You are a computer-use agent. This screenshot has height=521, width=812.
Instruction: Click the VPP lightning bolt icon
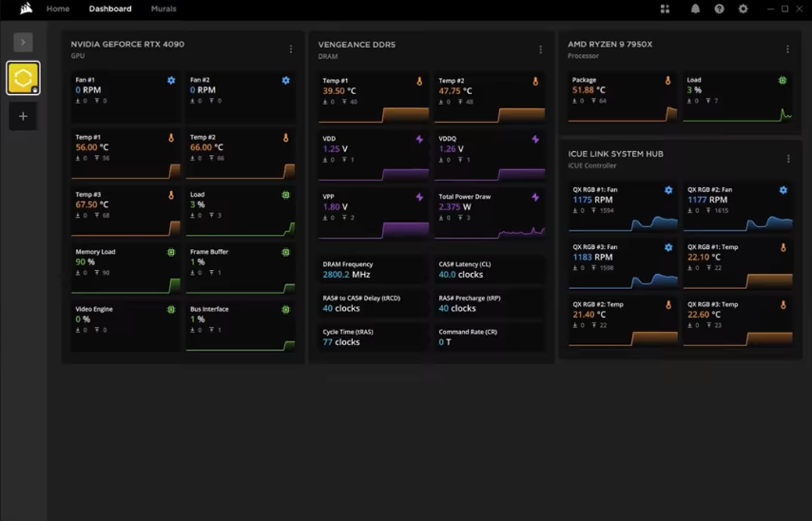419,198
